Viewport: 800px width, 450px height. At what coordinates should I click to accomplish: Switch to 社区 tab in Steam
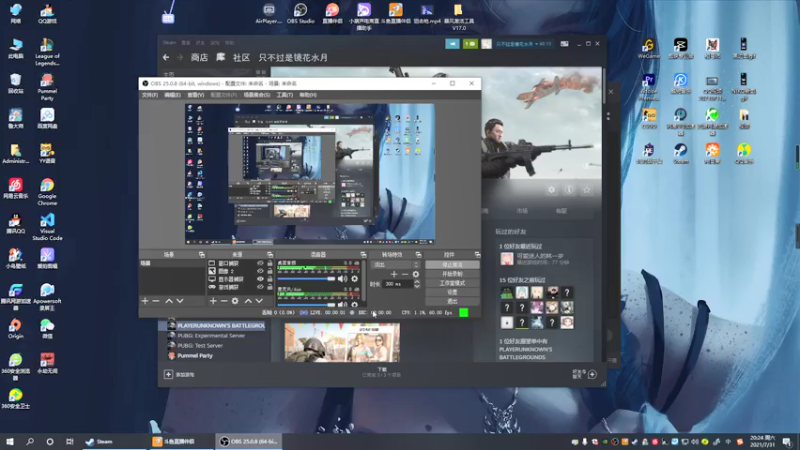[x=241, y=58]
